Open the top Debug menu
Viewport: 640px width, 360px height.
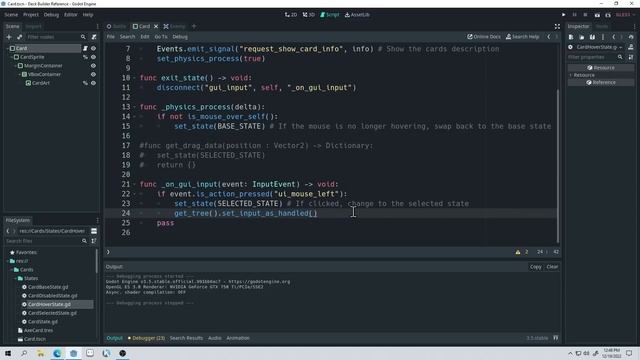51,15
